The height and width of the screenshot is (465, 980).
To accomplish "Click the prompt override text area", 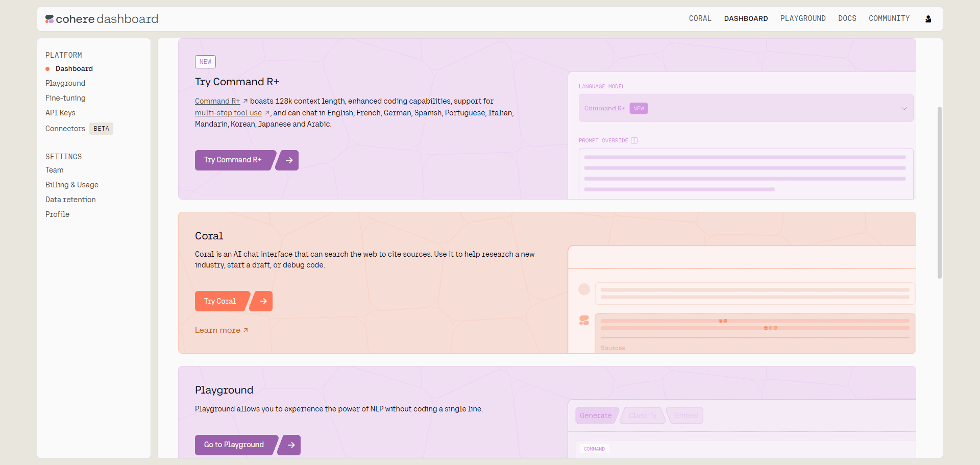I will pos(746,174).
